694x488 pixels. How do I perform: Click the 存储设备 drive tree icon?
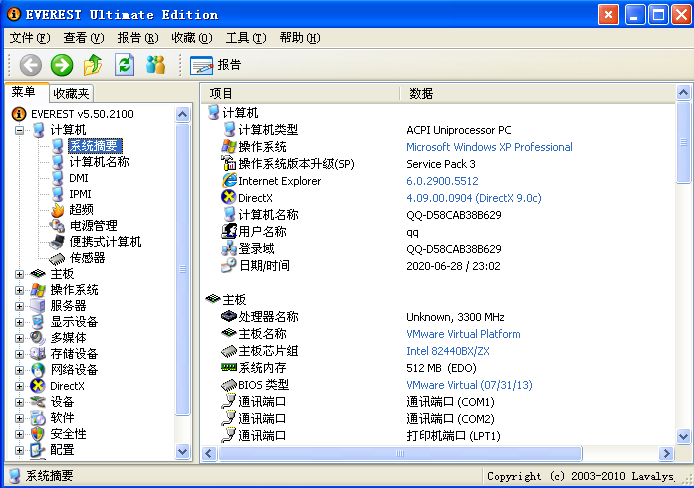38,354
